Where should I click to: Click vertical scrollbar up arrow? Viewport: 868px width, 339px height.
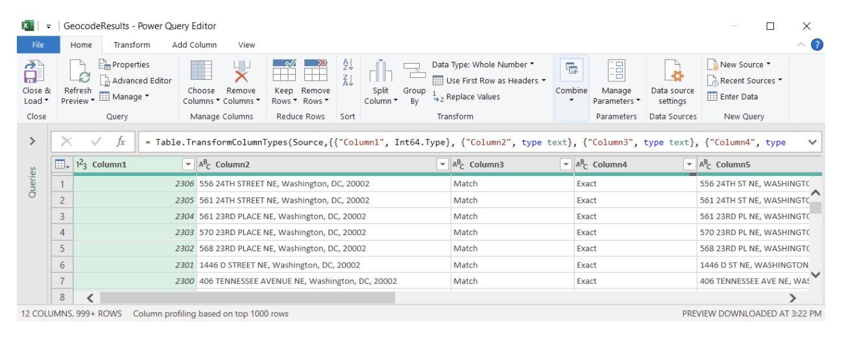pos(816,193)
